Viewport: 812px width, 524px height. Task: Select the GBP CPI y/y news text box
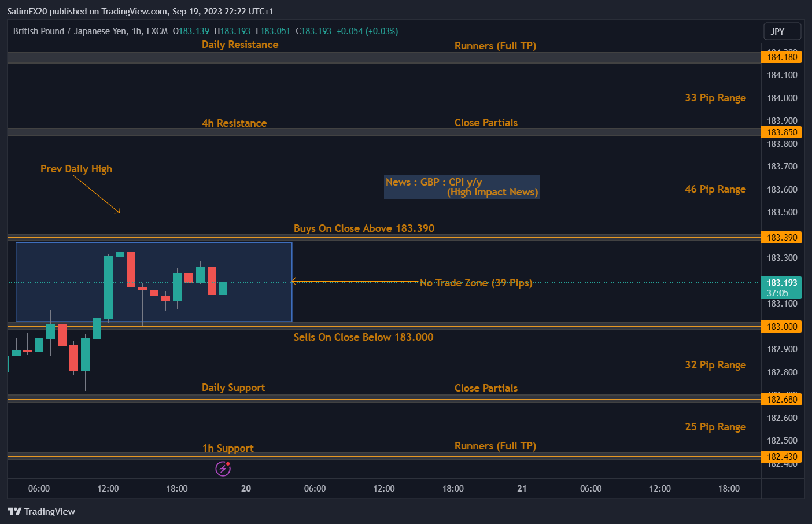[462, 187]
